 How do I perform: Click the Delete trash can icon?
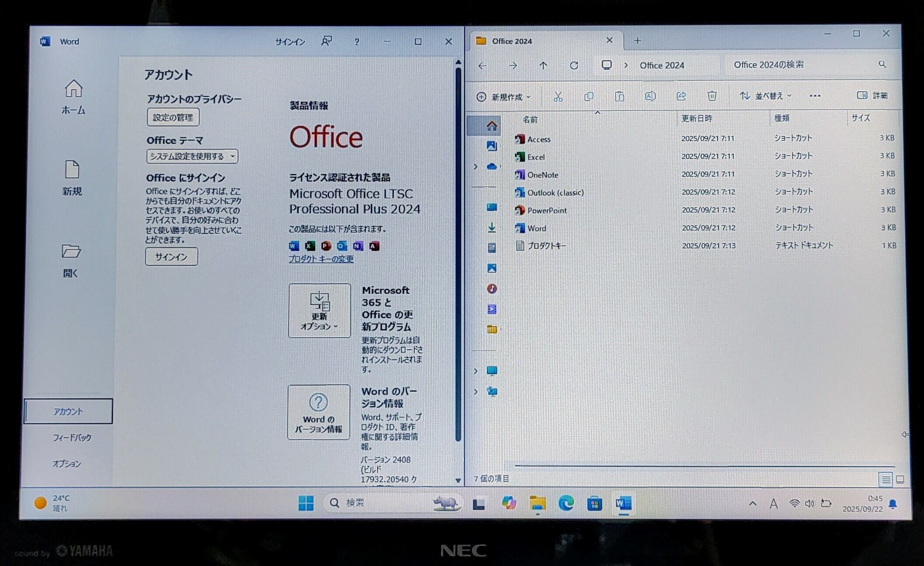click(x=712, y=96)
